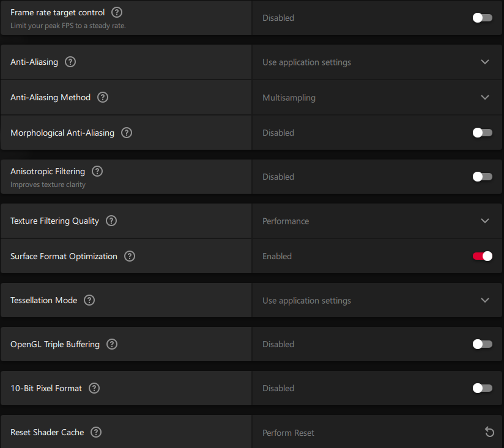
Task: Enable Frame rate target control toggle
Action: pyautogui.click(x=482, y=18)
